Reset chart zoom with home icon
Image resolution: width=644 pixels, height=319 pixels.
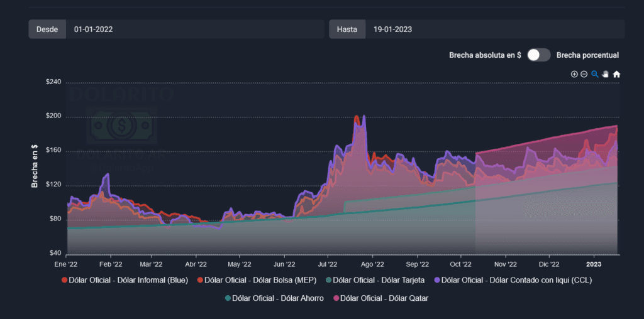(x=616, y=74)
